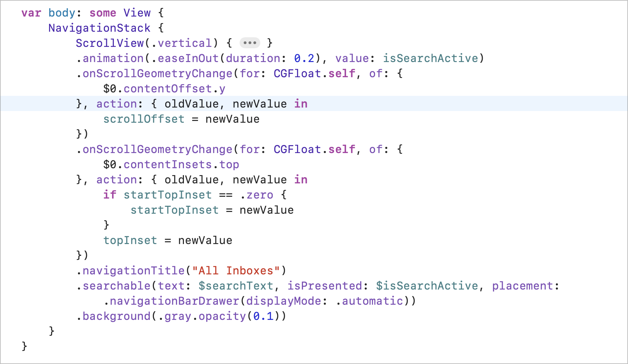Click the 'if' keyword before startTopInset
This screenshot has height=364, width=628.
[110, 195]
